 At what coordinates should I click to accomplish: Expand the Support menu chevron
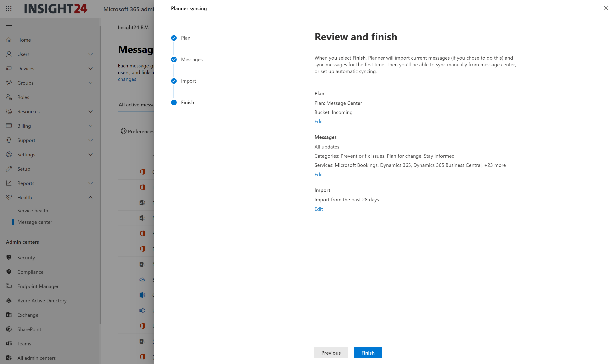coord(91,140)
